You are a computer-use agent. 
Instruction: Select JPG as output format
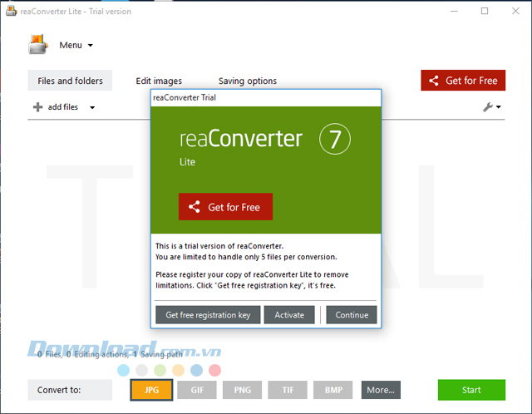click(151, 390)
